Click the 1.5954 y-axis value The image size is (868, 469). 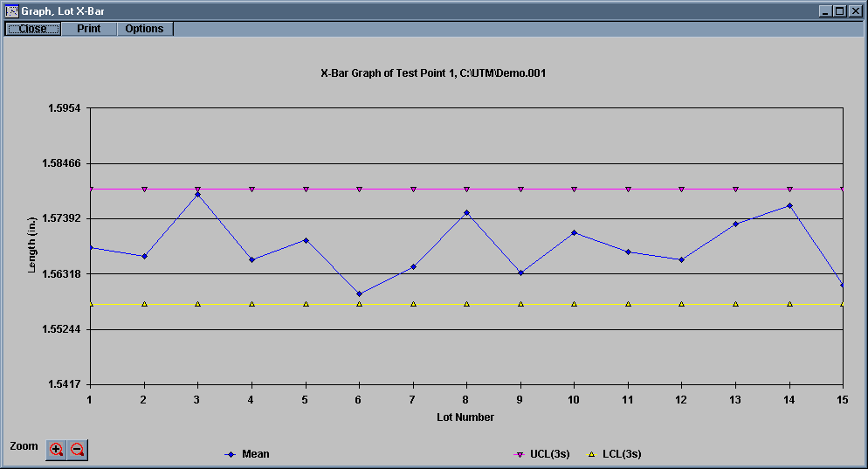(65, 108)
